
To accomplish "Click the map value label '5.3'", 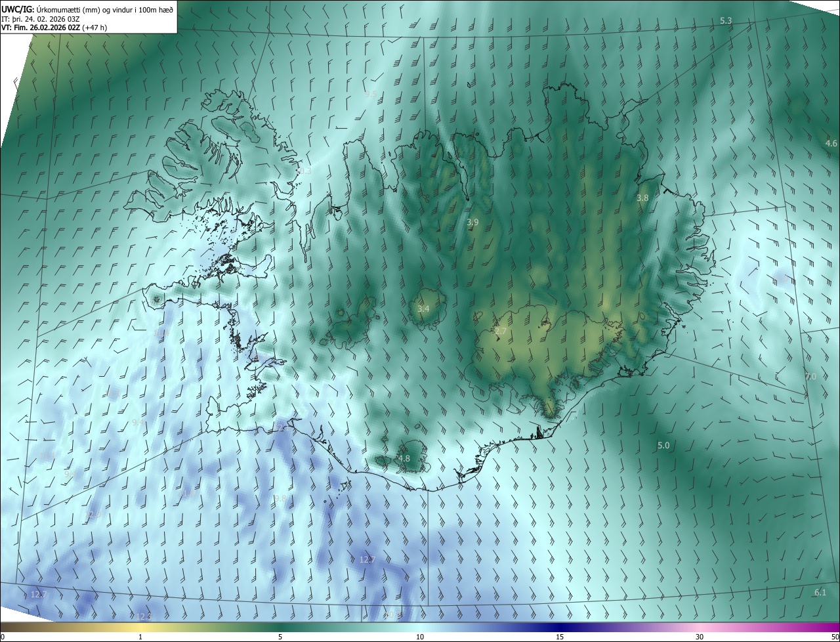I will (x=726, y=21).
